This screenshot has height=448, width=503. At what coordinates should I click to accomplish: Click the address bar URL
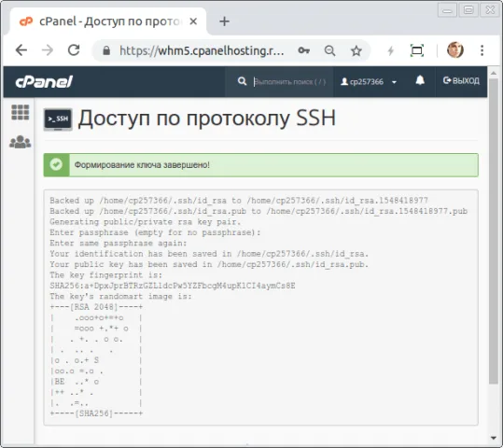[202, 50]
